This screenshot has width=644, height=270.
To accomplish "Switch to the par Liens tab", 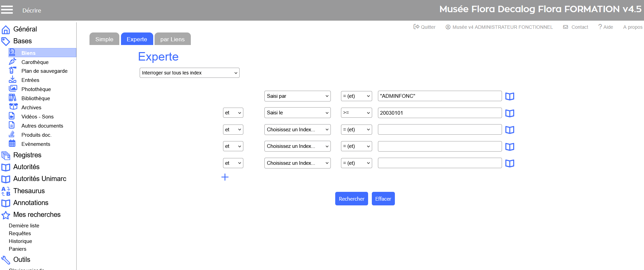I will click(x=172, y=39).
